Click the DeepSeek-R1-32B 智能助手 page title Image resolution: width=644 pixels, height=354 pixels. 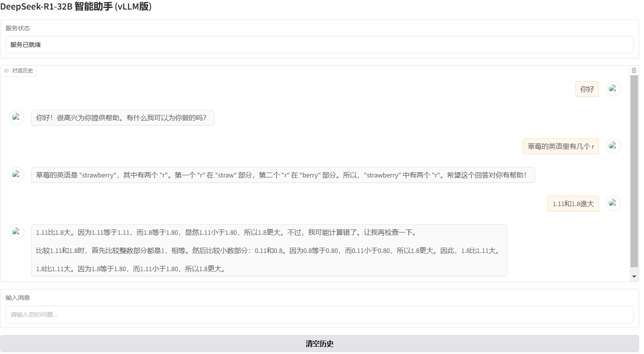[76, 7]
